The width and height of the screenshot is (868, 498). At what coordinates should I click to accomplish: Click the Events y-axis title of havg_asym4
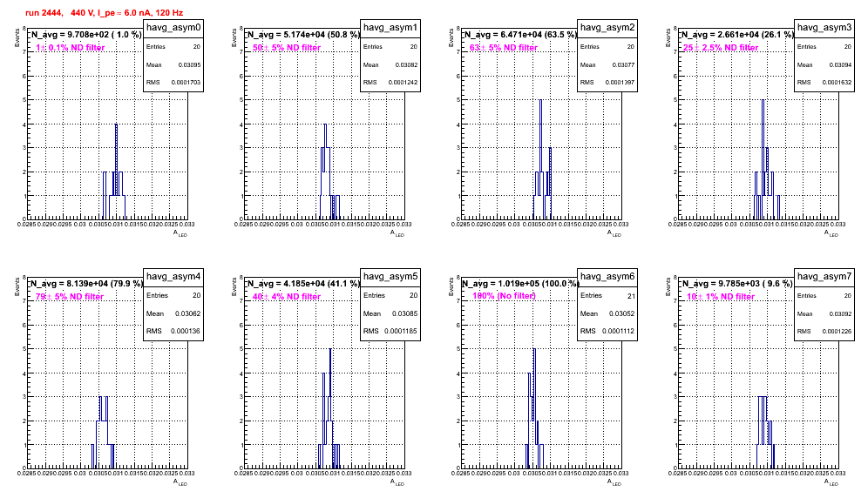point(16,286)
